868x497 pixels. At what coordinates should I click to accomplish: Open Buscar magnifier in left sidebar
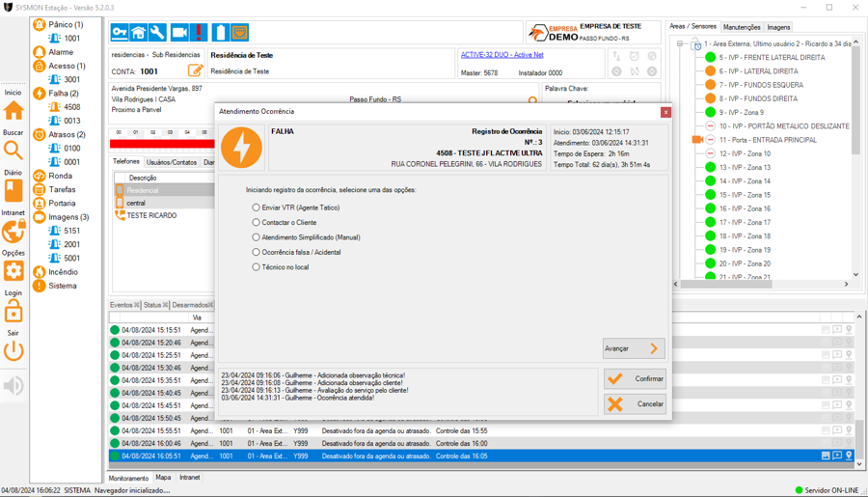pyautogui.click(x=14, y=151)
